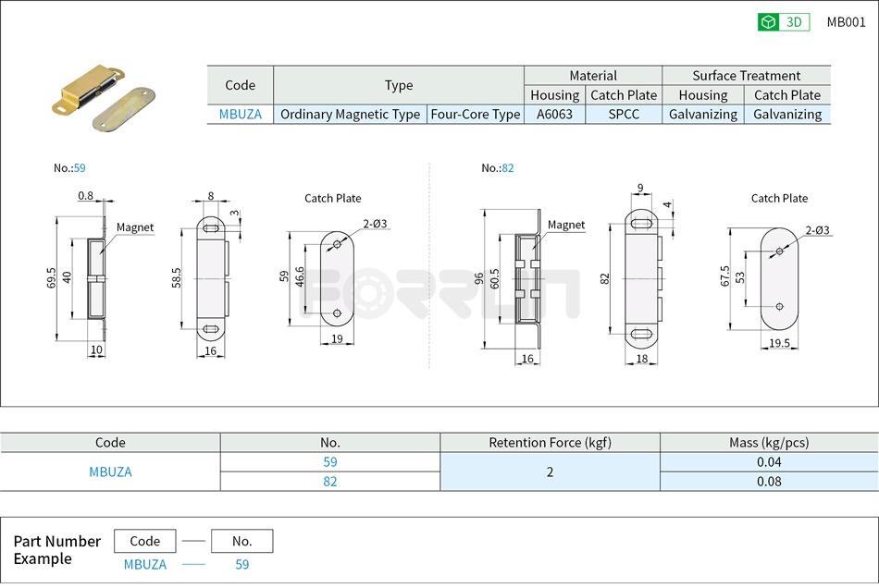Select the Mass (kg/pcs) header cell
This screenshot has width=879, height=588.
tap(768, 443)
